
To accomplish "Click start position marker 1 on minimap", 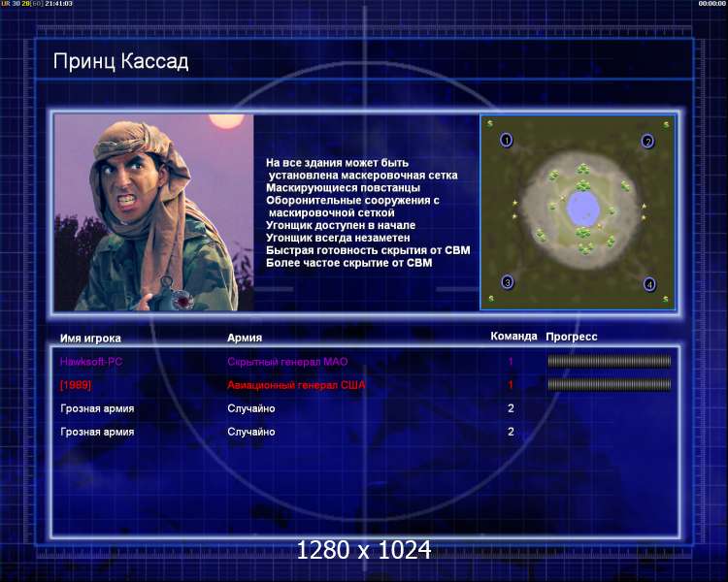I will coord(507,140).
